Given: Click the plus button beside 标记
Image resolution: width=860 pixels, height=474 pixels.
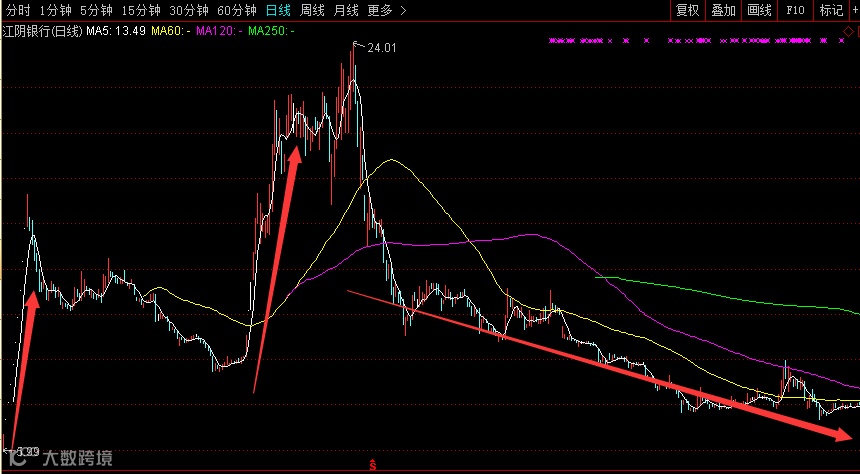Looking at the screenshot, I should [856, 10].
